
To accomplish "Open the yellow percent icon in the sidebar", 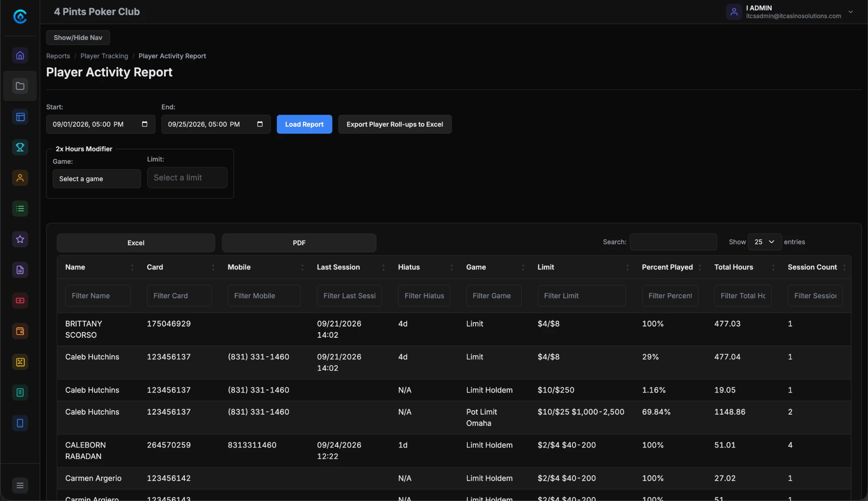I will pos(20,362).
